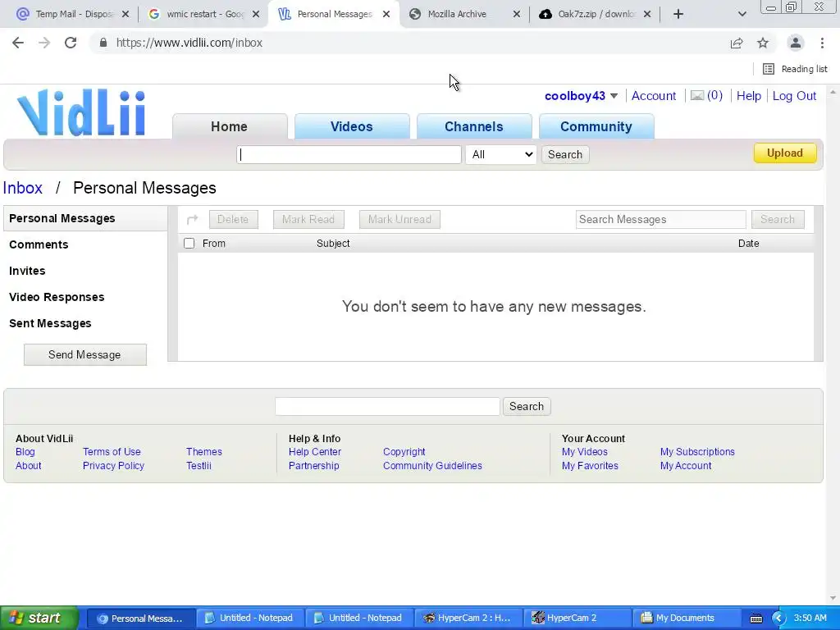
Task: Open a new browser tab
Action: coord(678,14)
